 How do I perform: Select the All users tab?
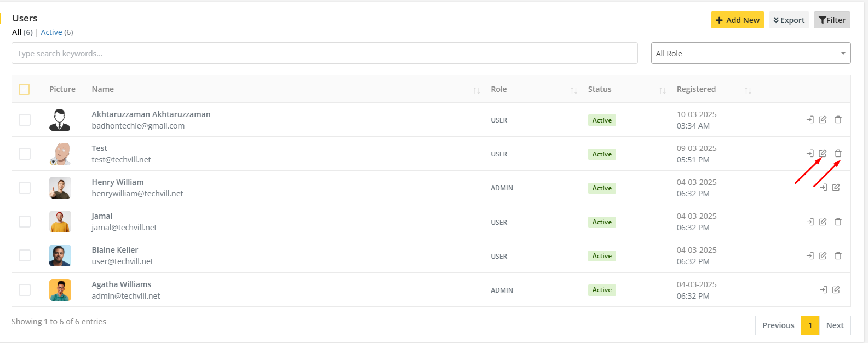click(x=16, y=32)
